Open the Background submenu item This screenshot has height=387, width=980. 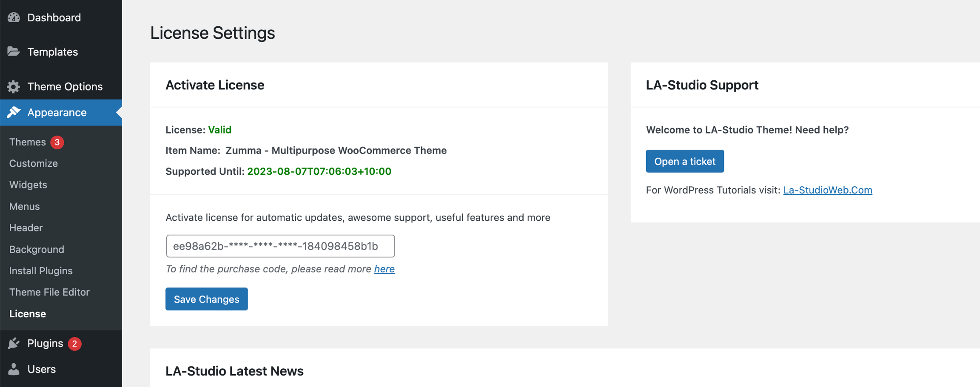pos(37,249)
